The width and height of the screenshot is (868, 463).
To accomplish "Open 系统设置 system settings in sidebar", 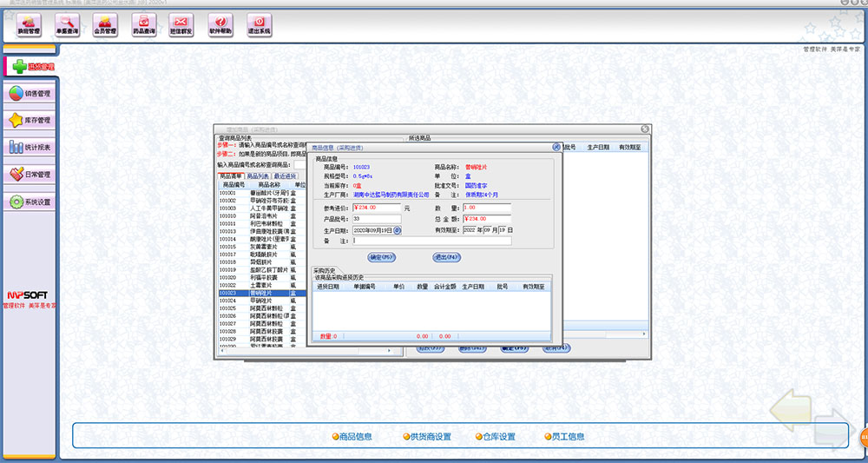I will tap(30, 202).
